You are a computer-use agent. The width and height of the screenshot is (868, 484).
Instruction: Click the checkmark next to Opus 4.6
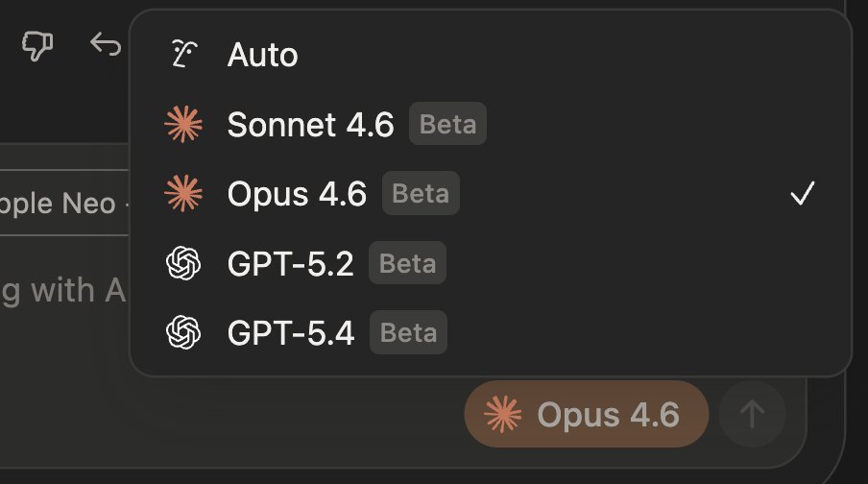click(802, 195)
